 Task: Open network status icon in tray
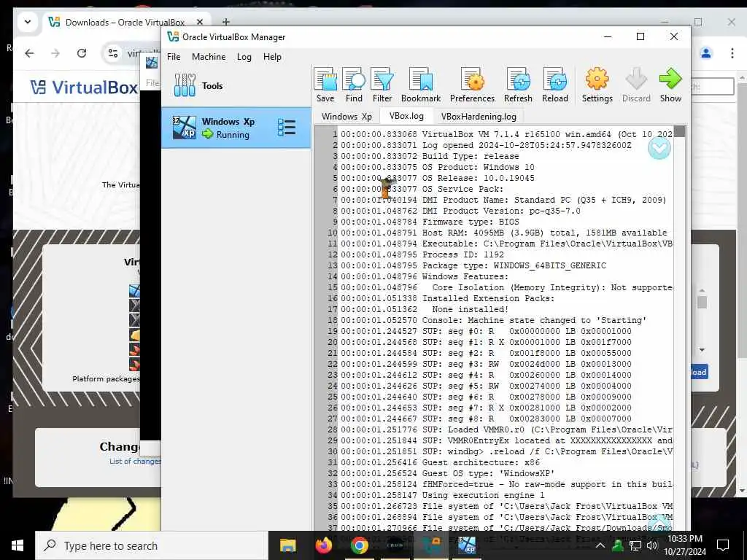click(635, 545)
